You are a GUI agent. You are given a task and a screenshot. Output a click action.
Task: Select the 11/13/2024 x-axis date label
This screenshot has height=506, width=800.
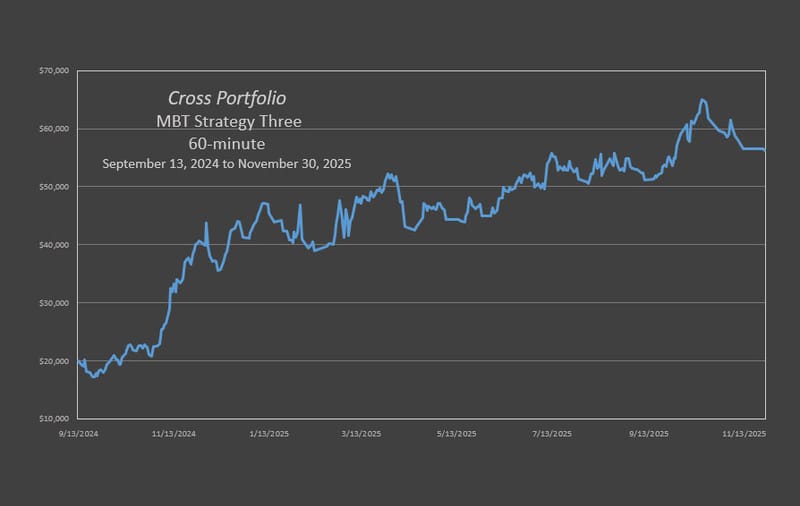click(173, 434)
